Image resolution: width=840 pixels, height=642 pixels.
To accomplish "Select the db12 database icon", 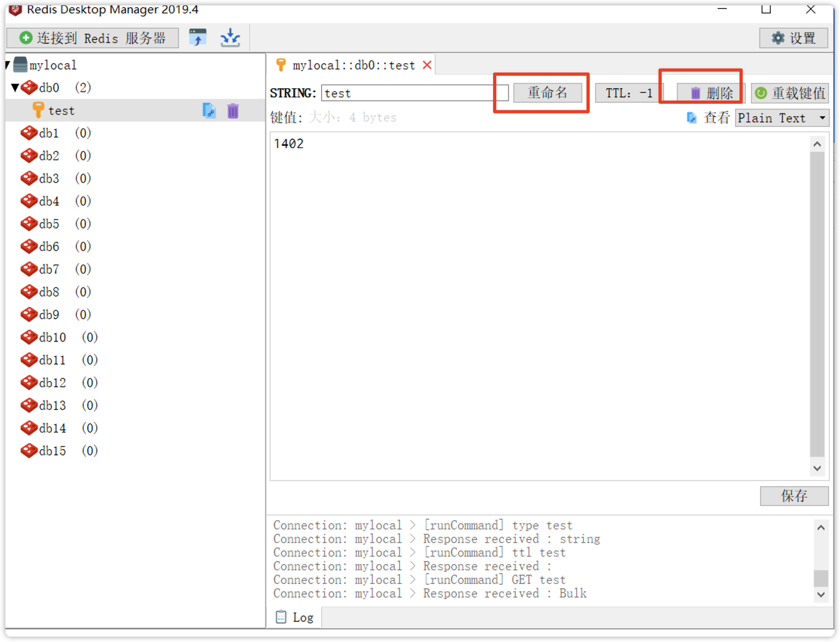I will point(29,383).
